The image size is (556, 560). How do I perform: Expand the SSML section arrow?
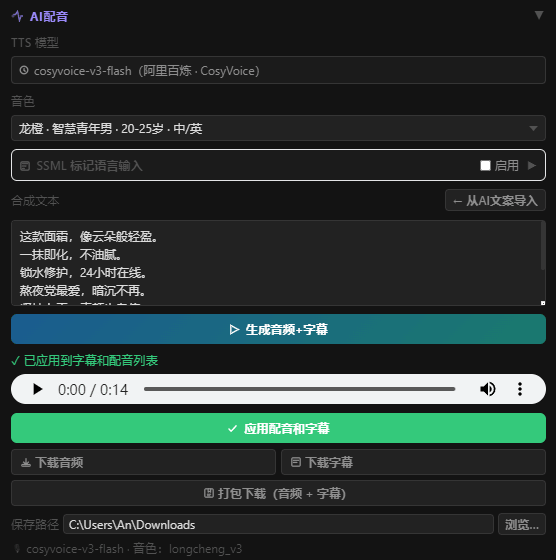tap(532, 165)
